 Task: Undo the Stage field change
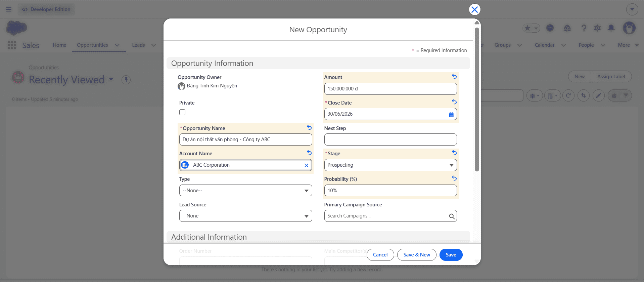coord(454,153)
